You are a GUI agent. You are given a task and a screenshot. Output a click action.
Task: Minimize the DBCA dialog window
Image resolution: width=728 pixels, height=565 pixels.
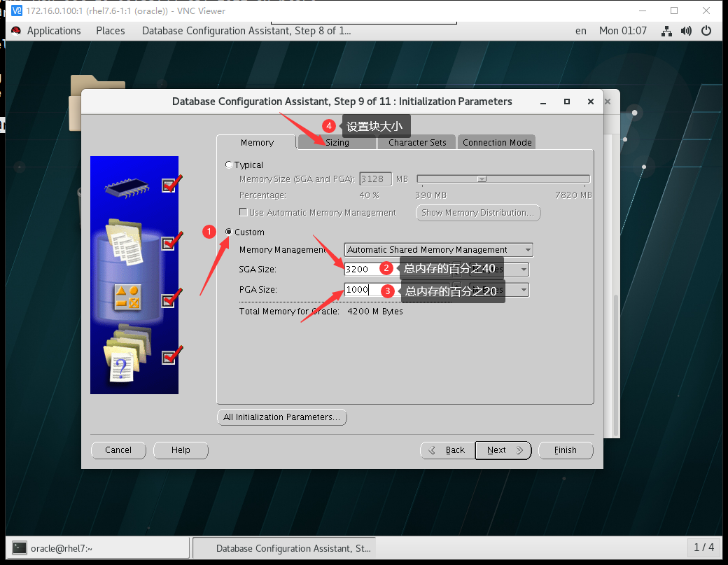[x=542, y=102]
